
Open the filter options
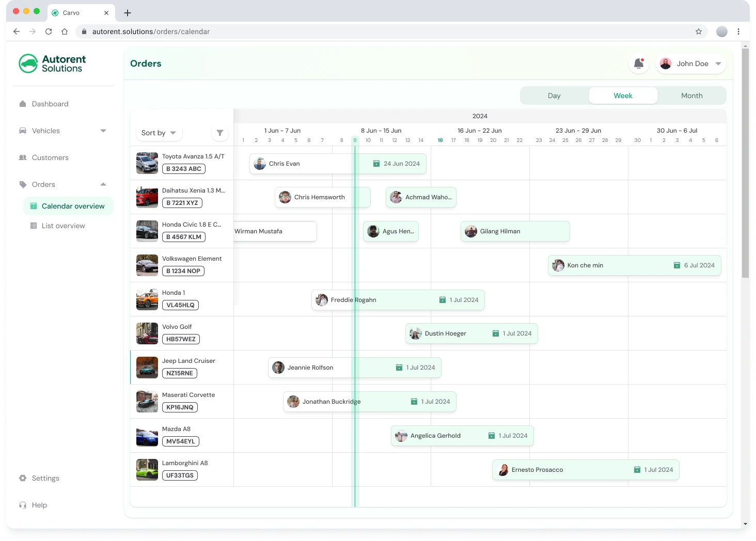tap(220, 133)
